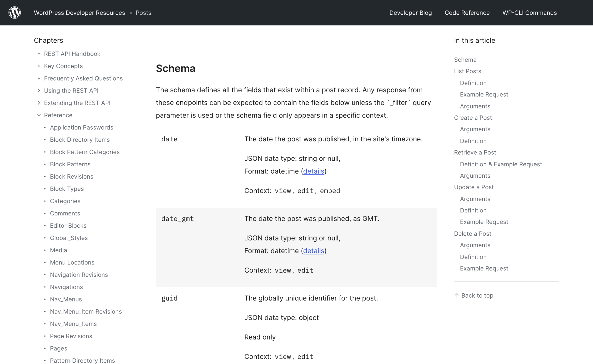This screenshot has height=364, width=593.
Task: Open Nav_Menu_Items reference page
Action: pos(73,324)
